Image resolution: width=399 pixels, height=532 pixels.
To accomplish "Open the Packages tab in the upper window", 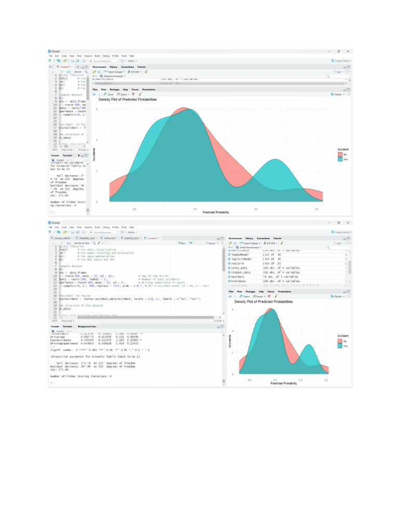I will click(x=114, y=89).
